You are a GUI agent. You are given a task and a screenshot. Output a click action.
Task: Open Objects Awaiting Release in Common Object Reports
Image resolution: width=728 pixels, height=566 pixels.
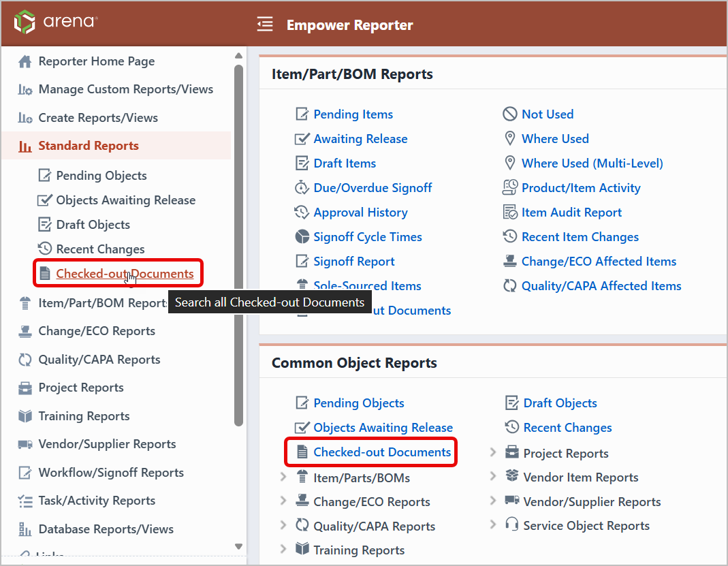pyautogui.click(x=383, y=428)
